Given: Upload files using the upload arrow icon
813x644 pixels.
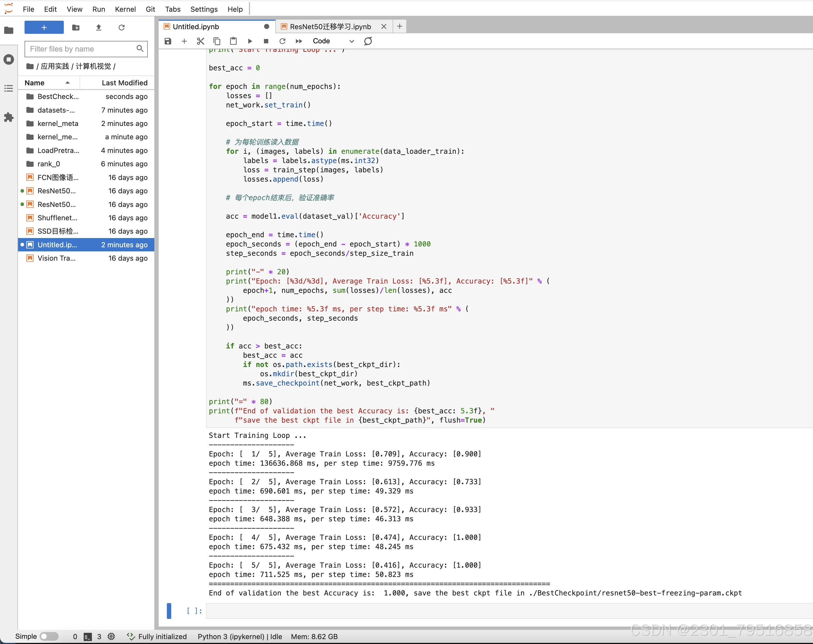Looking at the screenshot, I should [98, 28].
